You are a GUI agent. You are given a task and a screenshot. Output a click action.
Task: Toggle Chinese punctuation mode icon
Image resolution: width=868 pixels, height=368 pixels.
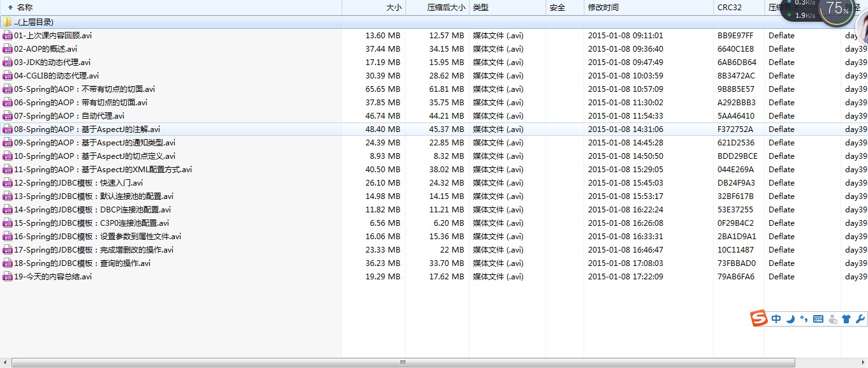804,319
